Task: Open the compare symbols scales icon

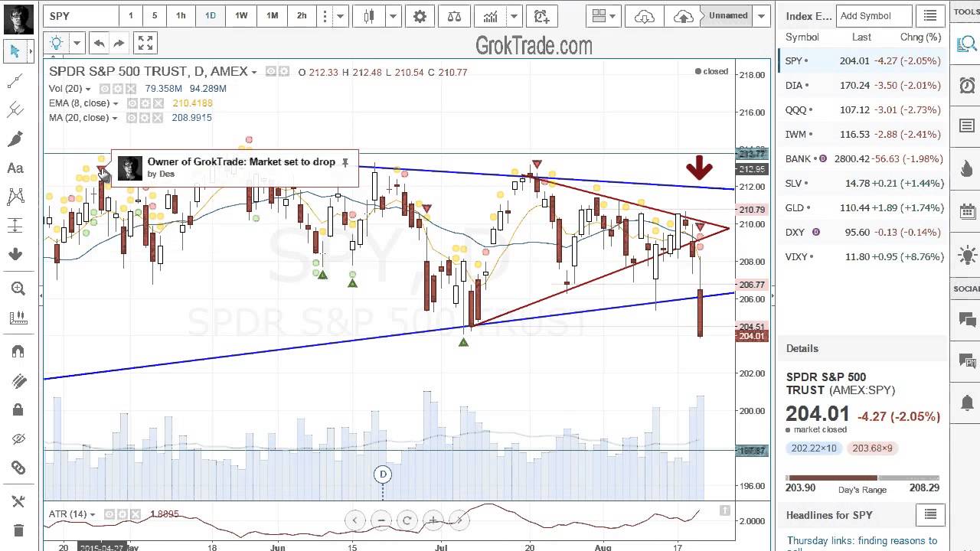Action: pos(454,16)
